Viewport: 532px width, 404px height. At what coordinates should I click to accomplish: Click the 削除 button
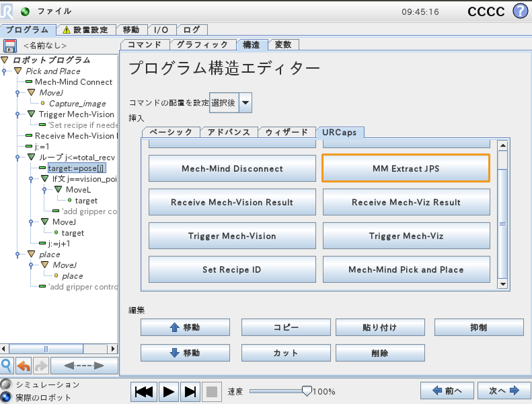(x=380, y=353)
